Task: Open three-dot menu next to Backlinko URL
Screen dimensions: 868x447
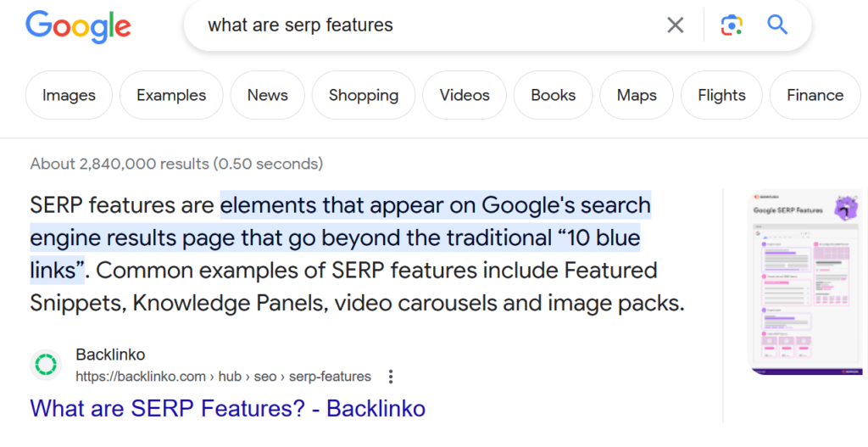Action: point(391,376)
